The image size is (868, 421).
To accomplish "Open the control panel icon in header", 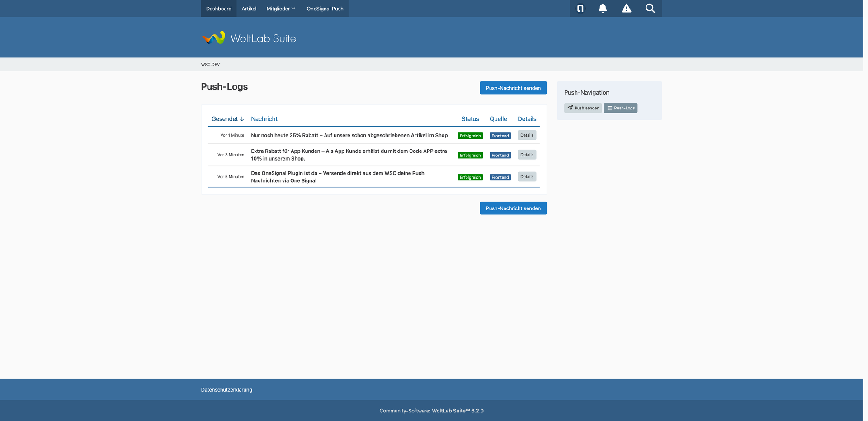I will (580, 9).
